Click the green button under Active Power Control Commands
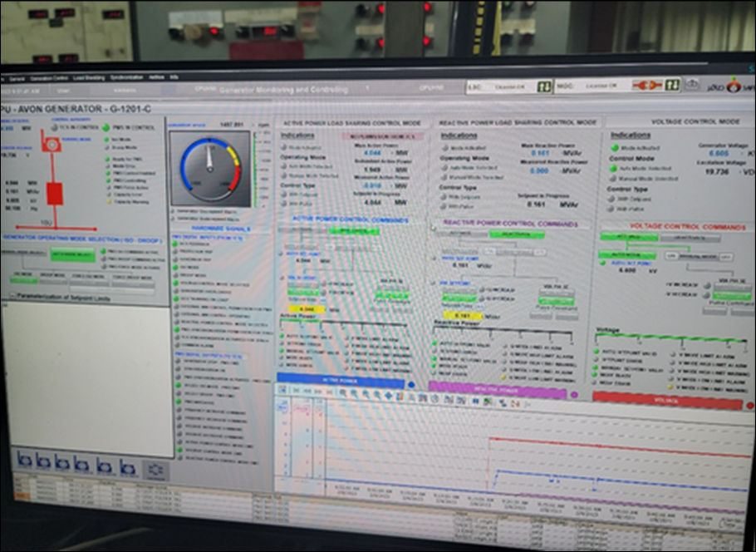The image size is (756, 552). click(x=354, y=232)
